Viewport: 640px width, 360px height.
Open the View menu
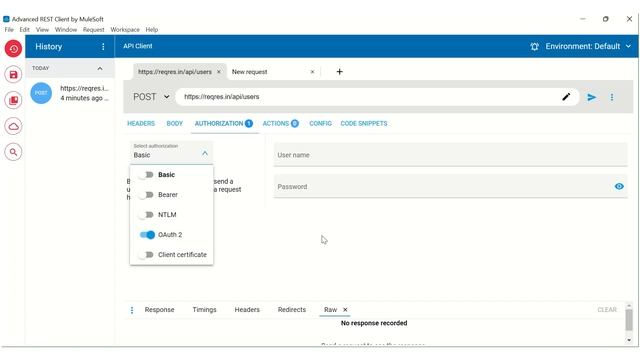pyautogui.click(x=42, y=30)
